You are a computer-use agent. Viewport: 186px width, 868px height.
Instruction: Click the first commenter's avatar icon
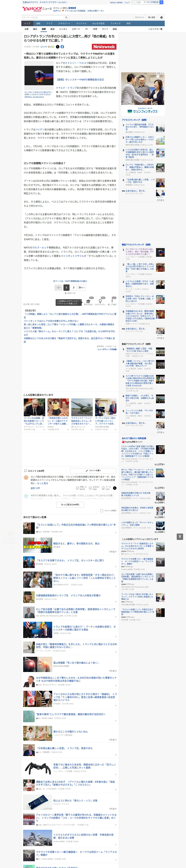click(26, 477)
